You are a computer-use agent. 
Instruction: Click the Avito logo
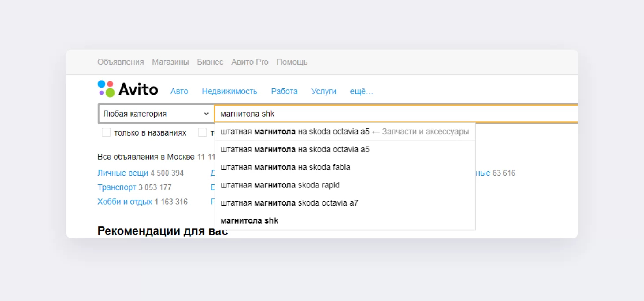128,89
